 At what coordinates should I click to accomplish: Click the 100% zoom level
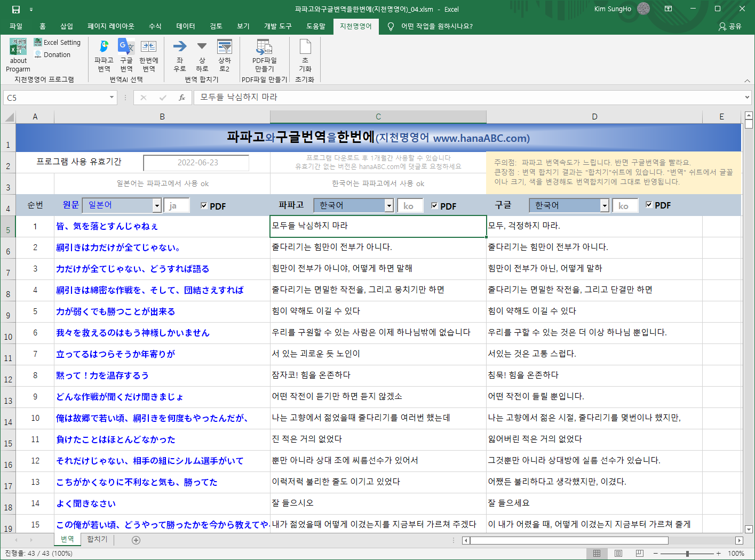coord(736,553)
